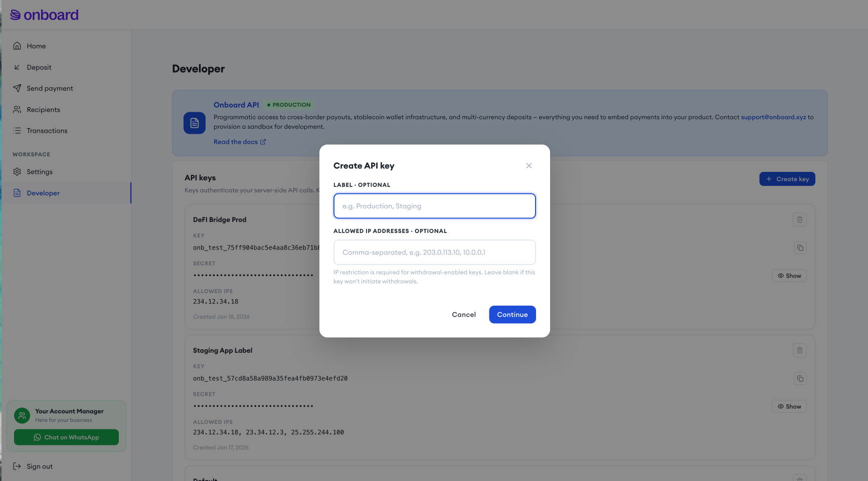Click the onb_test_57cd8a58 key text

pos(270,379)
